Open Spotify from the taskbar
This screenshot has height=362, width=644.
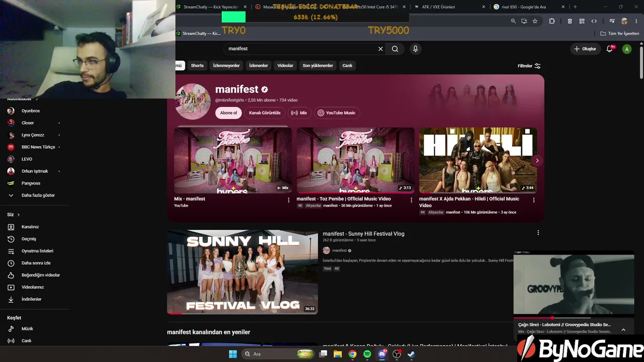pos(367,354)
